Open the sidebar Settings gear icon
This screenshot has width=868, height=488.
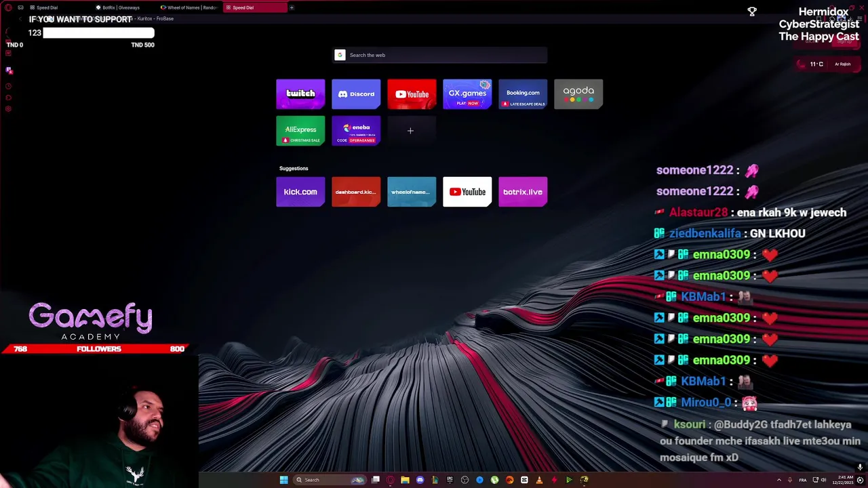click(x=8, y=108)
